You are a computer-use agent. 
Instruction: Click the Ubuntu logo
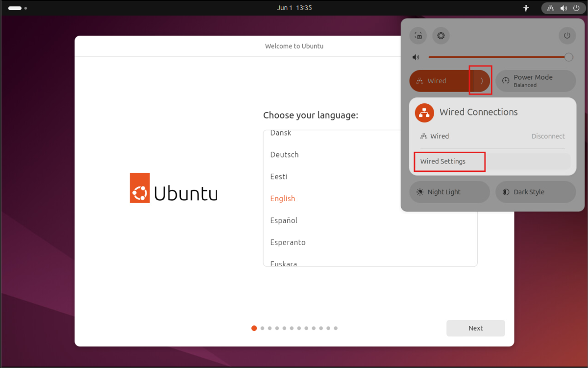point(173,188)
